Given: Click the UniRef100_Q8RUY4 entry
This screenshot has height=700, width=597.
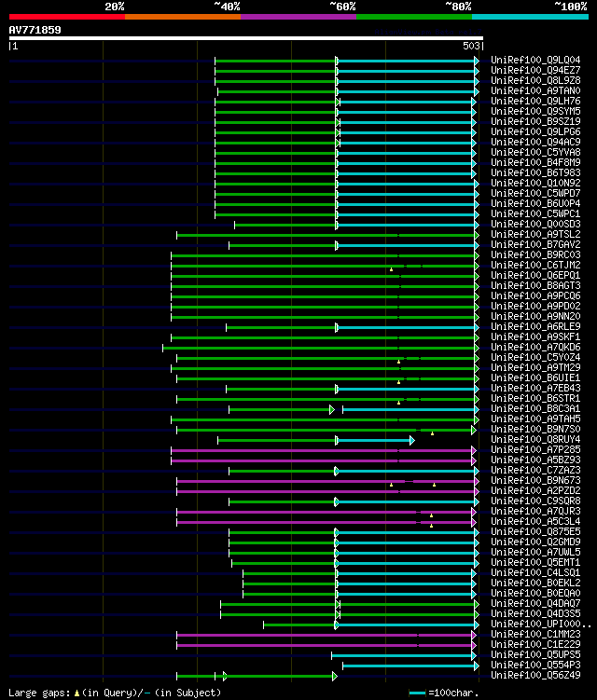Looking at the screenshot, I should (x=535, y=440).
